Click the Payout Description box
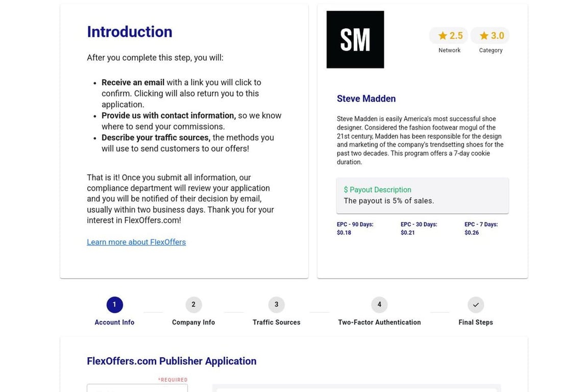Screen dimensions: 588x392 [423, 195]
